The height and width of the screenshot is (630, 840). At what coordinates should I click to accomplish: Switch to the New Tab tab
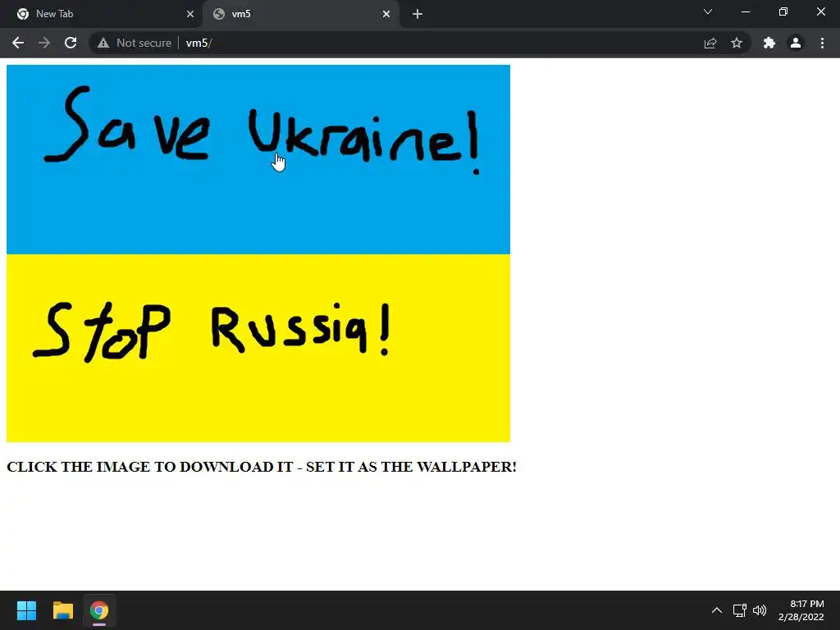[x=102, y=14]
